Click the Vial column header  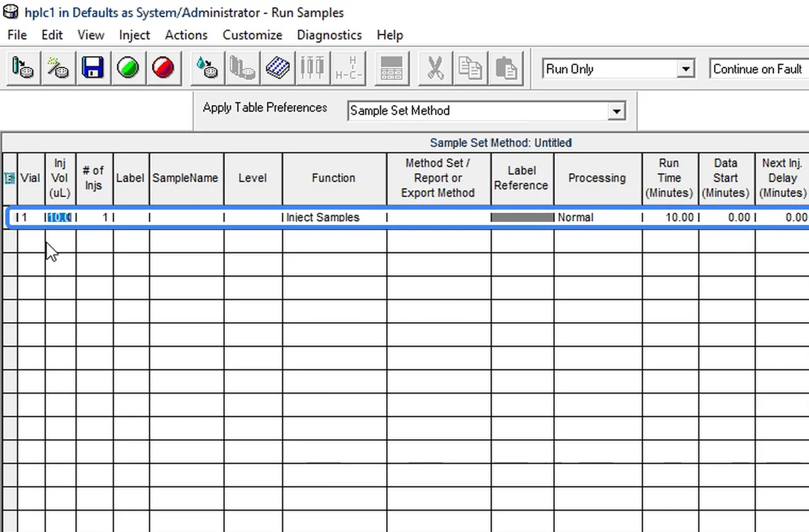point(31,178)
